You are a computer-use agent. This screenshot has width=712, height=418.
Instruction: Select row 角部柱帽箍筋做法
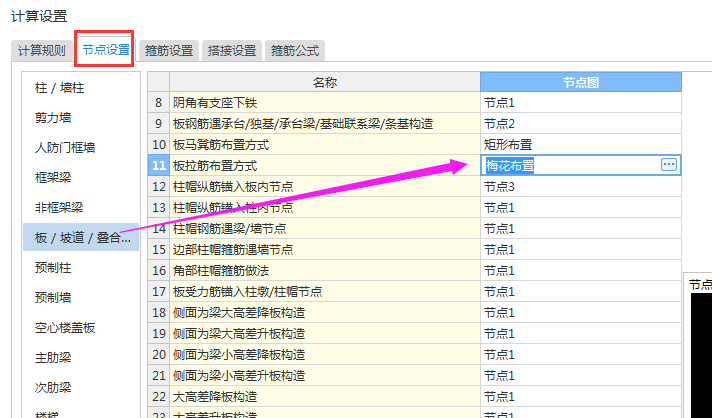pyautogui.click(x=325, y=270)
